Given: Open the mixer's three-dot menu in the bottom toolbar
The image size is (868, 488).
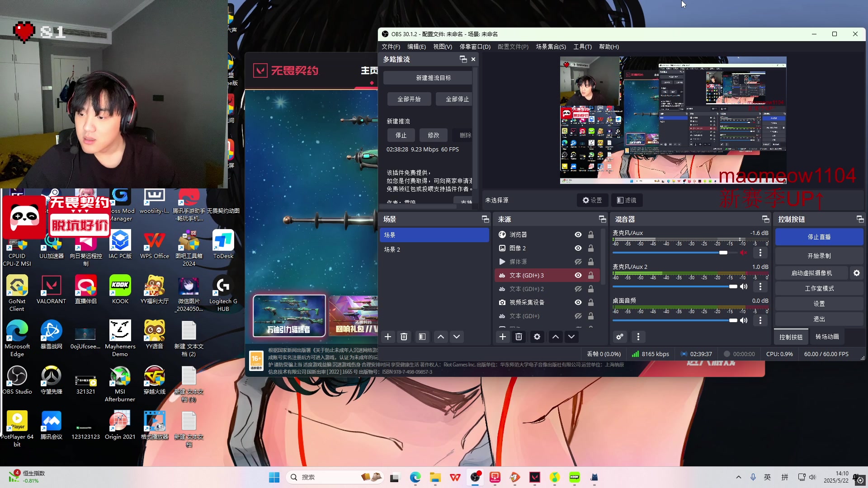Looking at the screenshot, I should coord(638,337).
